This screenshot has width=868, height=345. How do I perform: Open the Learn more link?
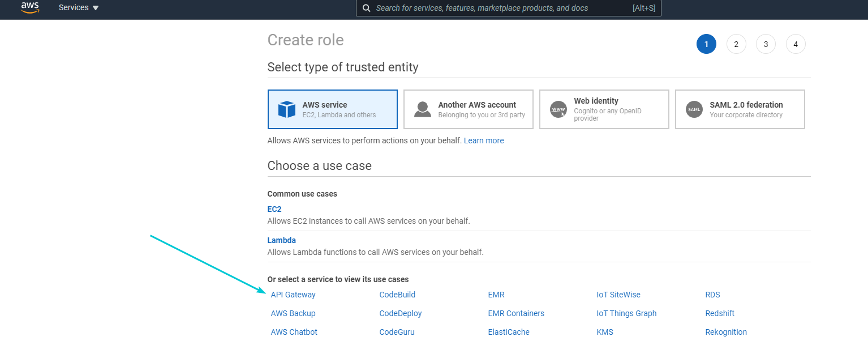pos(484,140)
